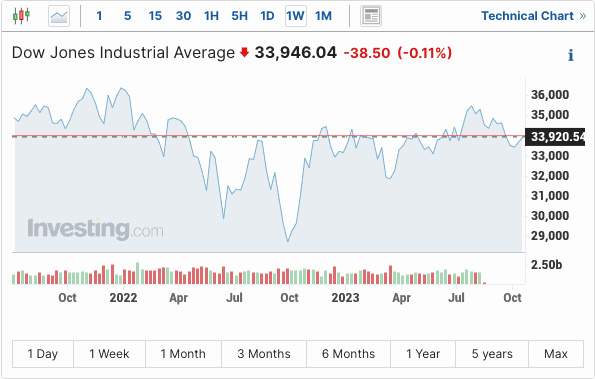This screenshot has width=595, height=379.
Task: Select the 5 minute interval
Action: [128, 16]
